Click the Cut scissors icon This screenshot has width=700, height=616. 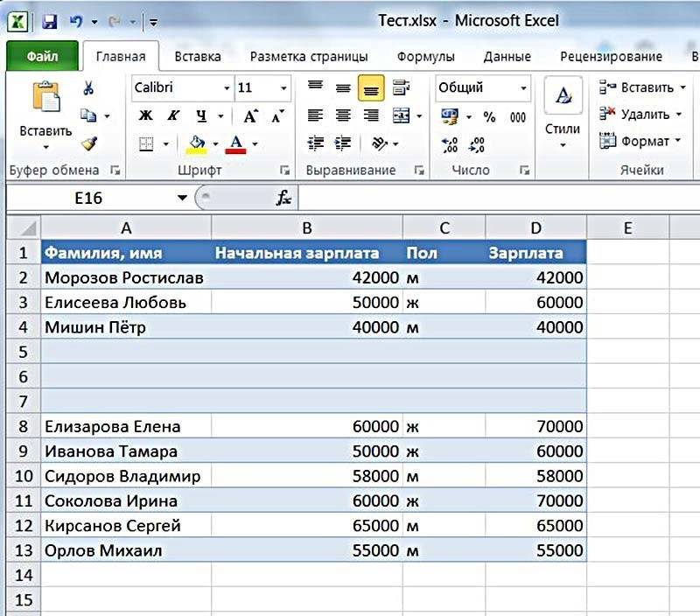[88, 88]
